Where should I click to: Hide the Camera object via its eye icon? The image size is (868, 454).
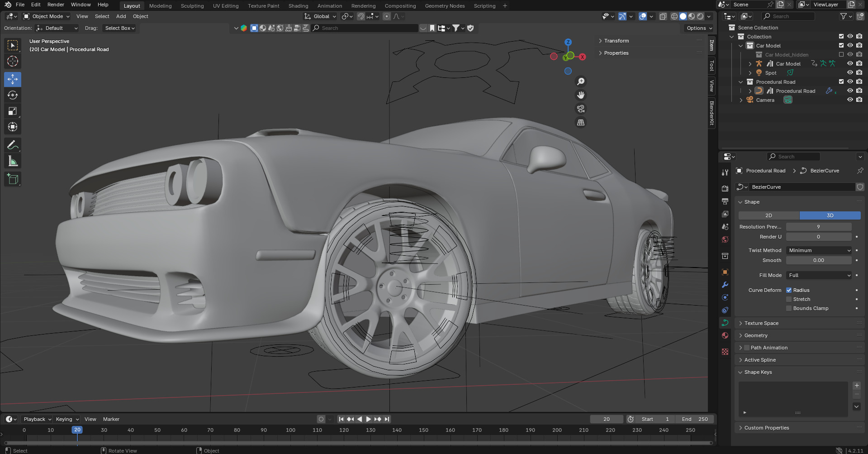pos(850,100)
